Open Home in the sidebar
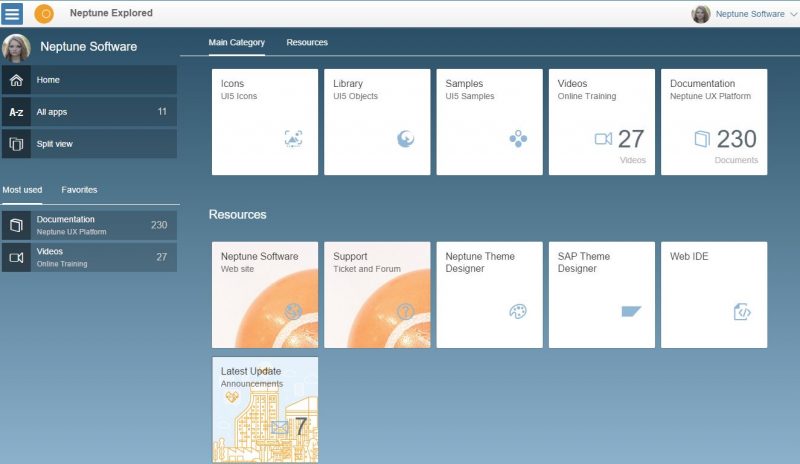 (x=89, y=80)
